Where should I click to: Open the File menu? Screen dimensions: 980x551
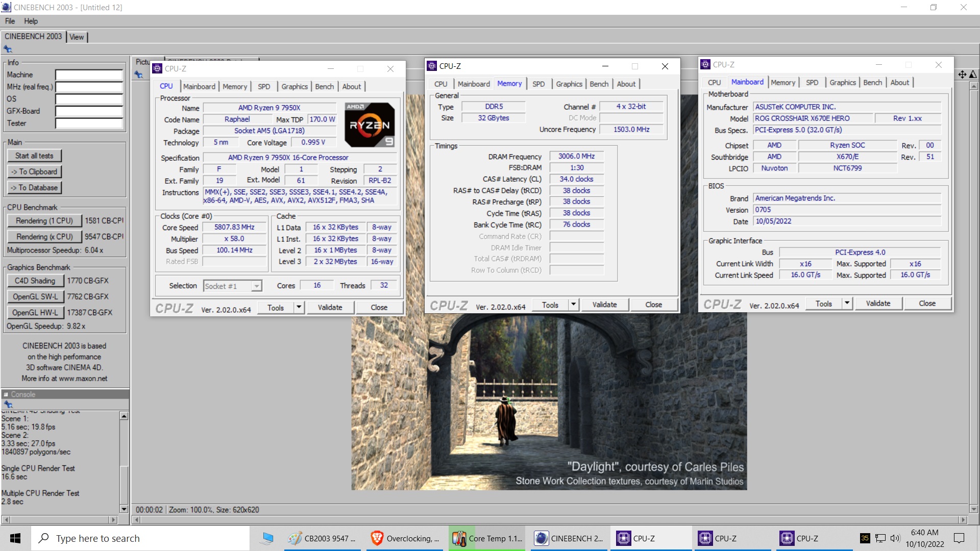pyautogui.click(x=10, y=21)
